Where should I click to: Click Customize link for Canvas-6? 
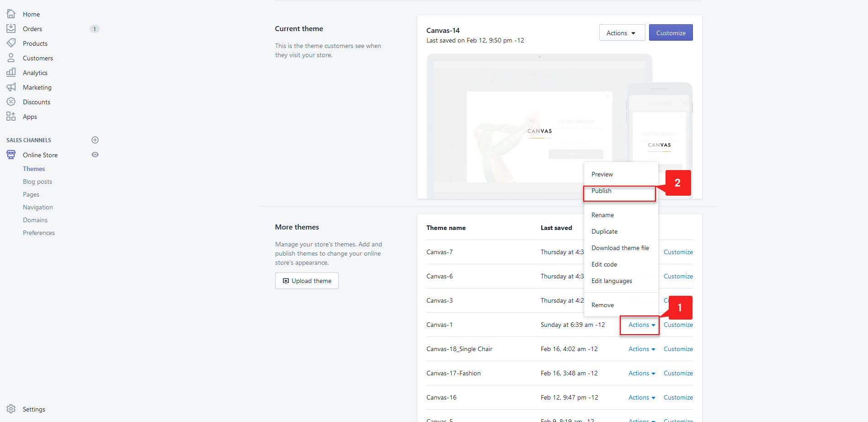pos(678,276)
